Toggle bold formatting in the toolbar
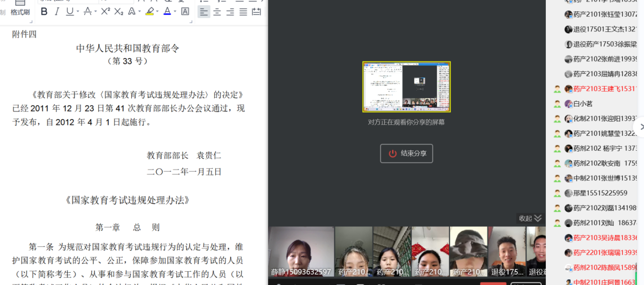Viewport: 644px width, 285px height. pos(44,12)
